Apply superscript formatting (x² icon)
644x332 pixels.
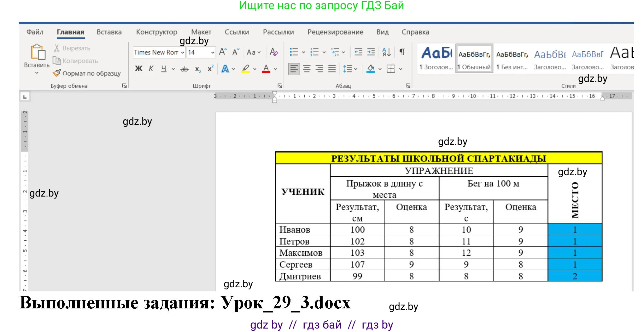(x=210, y=69)
